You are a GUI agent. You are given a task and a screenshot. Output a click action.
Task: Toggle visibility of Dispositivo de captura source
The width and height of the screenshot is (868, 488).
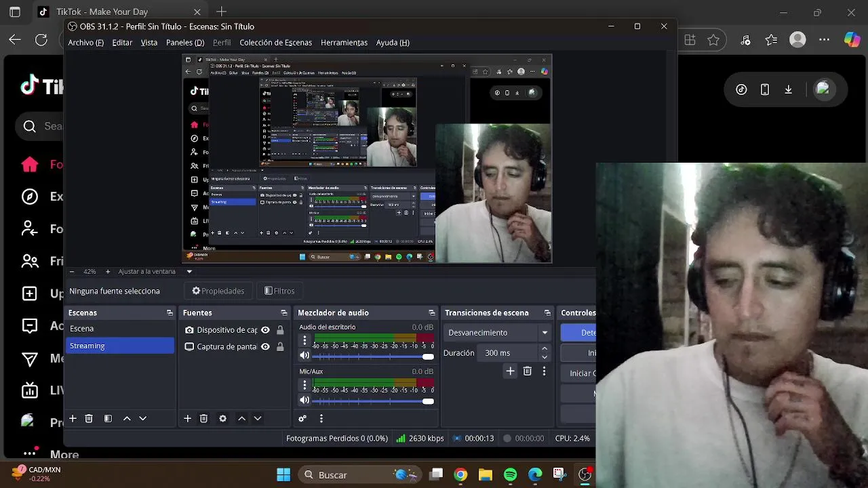tap(265, 330)
